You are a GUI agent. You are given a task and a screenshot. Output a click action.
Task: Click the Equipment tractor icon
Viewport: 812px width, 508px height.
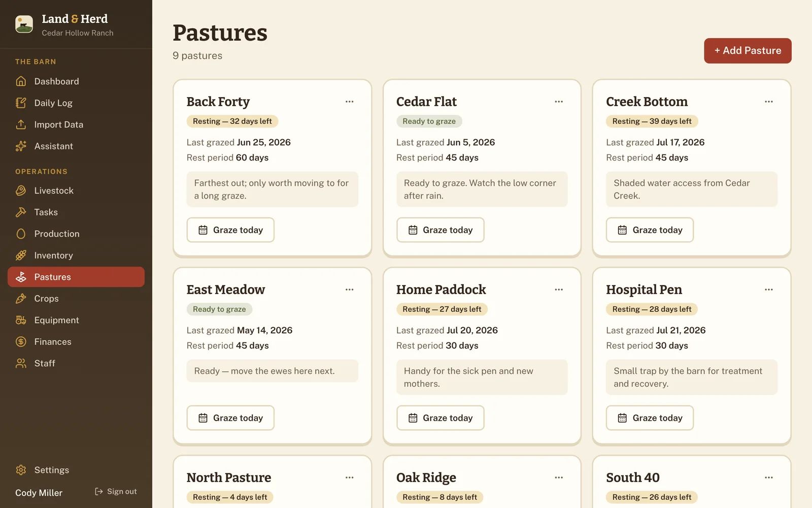coord(21,320)
